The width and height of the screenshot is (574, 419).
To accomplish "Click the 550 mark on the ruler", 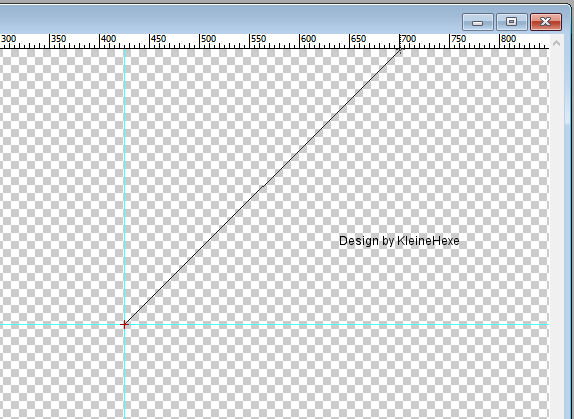I will click(x=258, y=39).
